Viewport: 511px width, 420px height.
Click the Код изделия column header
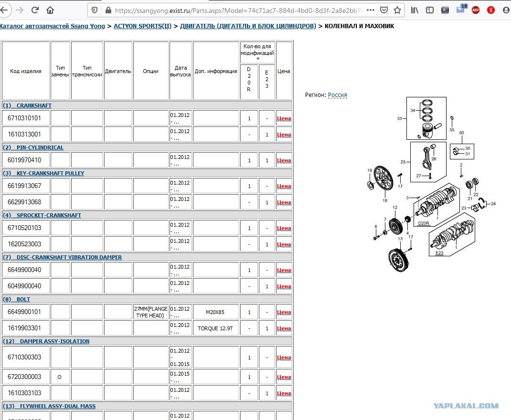point(26,71)
